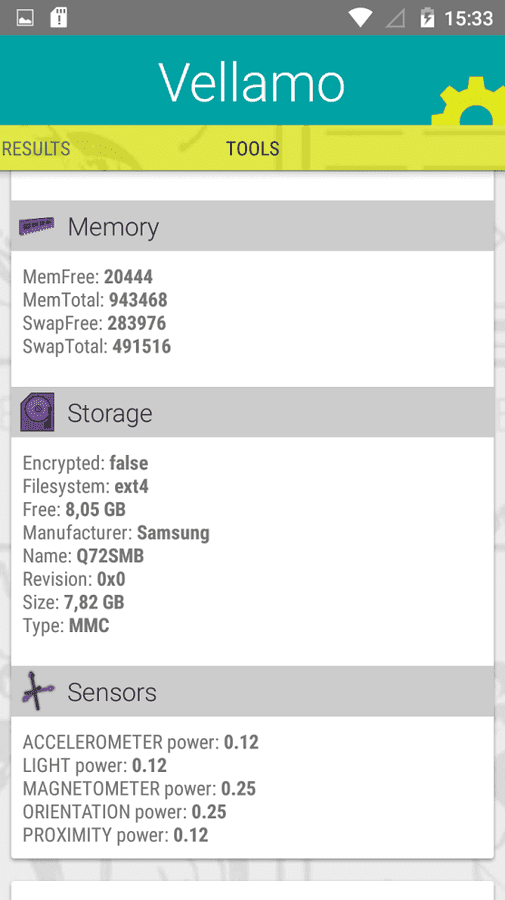Screen dimensions: 505x900
Task: Tap the purple hard drive Storage icon
Action: (x=37, y=412)
